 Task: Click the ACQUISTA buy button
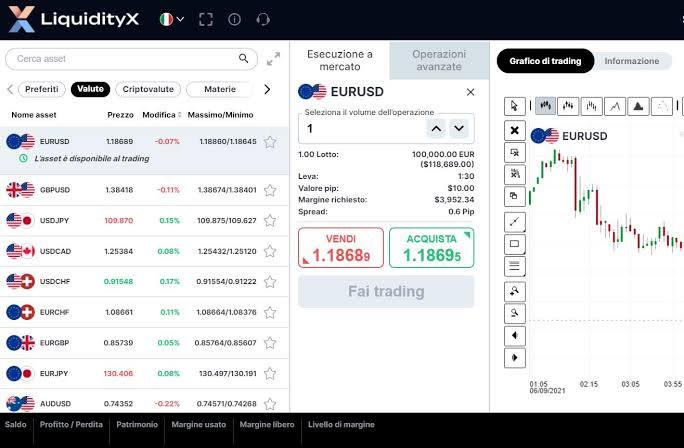click(x=431, y=248)
